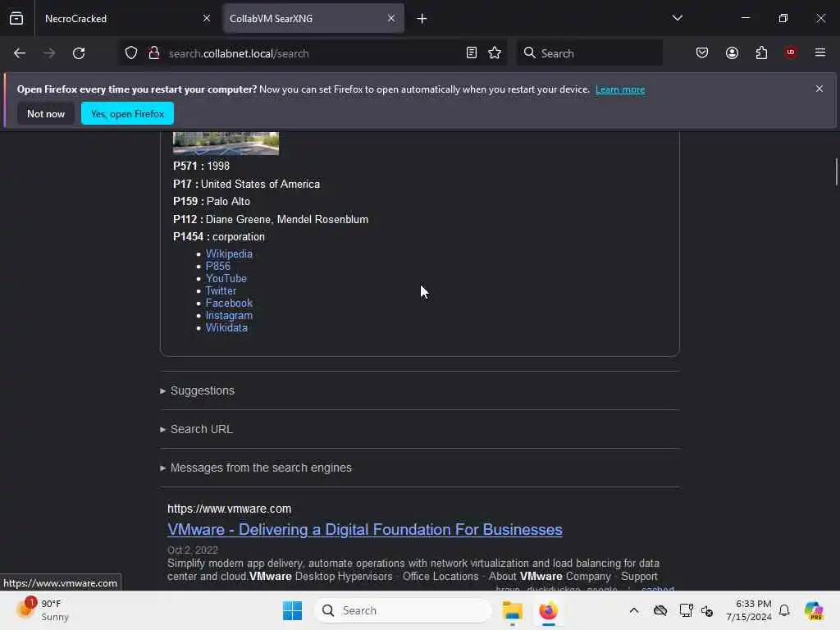Open the tracking protection shield icon
The width and height of the screenshot is (840, 630).
(131, 53)
